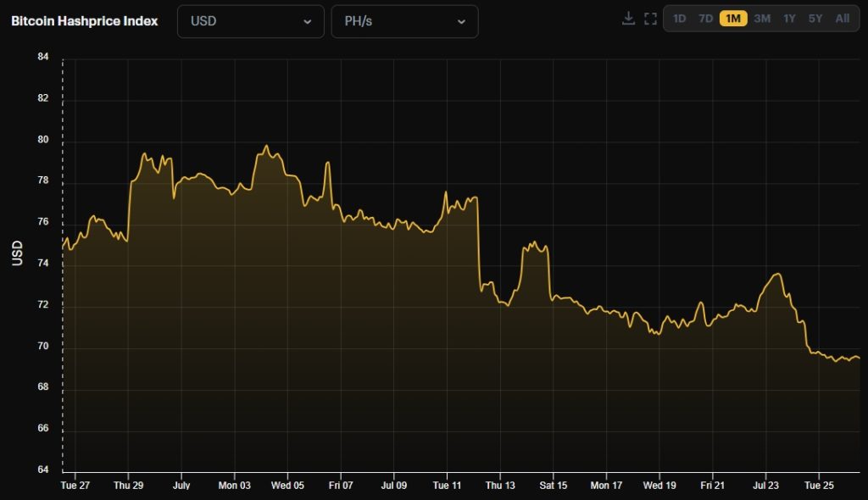868x500 pixels.
Task: Open fullscreen view of chart
Action: 650,19
